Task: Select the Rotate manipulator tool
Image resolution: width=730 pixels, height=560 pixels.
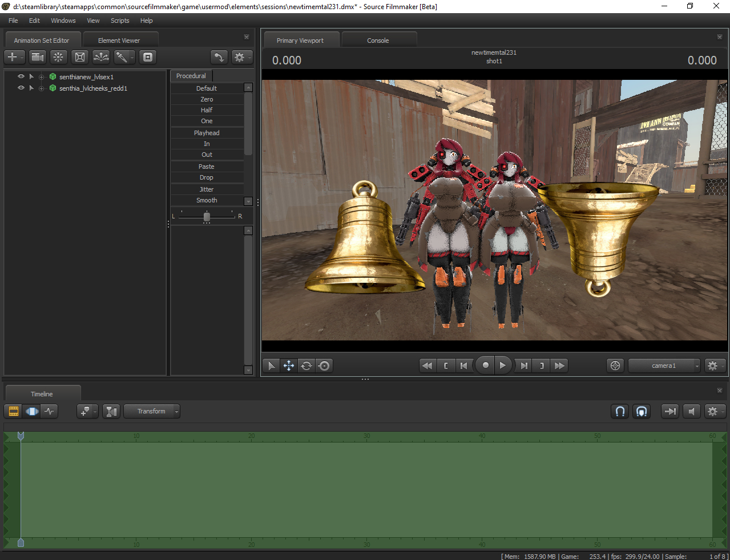Action: click(306, 366)
